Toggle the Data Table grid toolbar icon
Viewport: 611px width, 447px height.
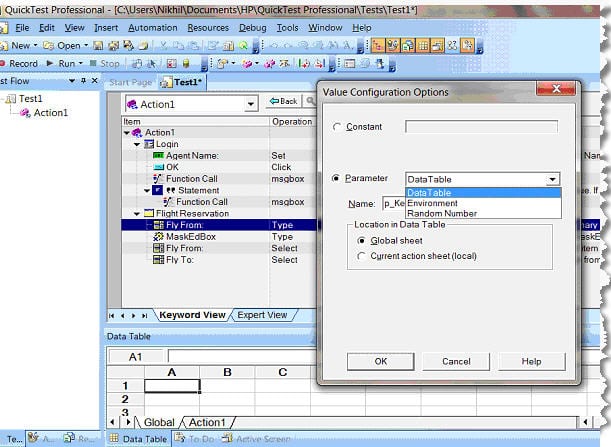tap(422, 46)
